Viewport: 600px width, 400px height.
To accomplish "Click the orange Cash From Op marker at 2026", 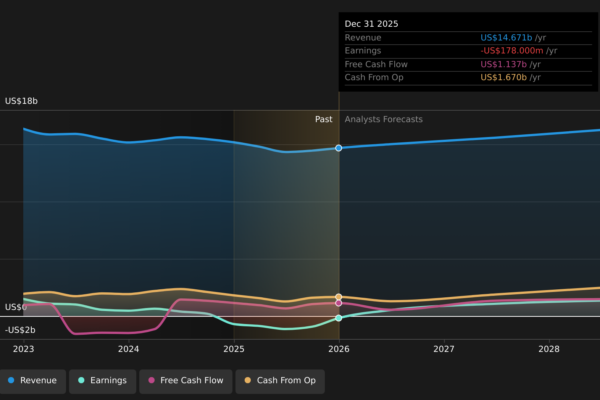I will click(x=339, y=297).
